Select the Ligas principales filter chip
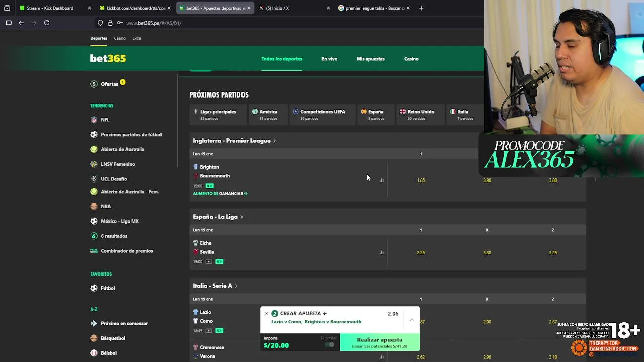 [217, 115]
